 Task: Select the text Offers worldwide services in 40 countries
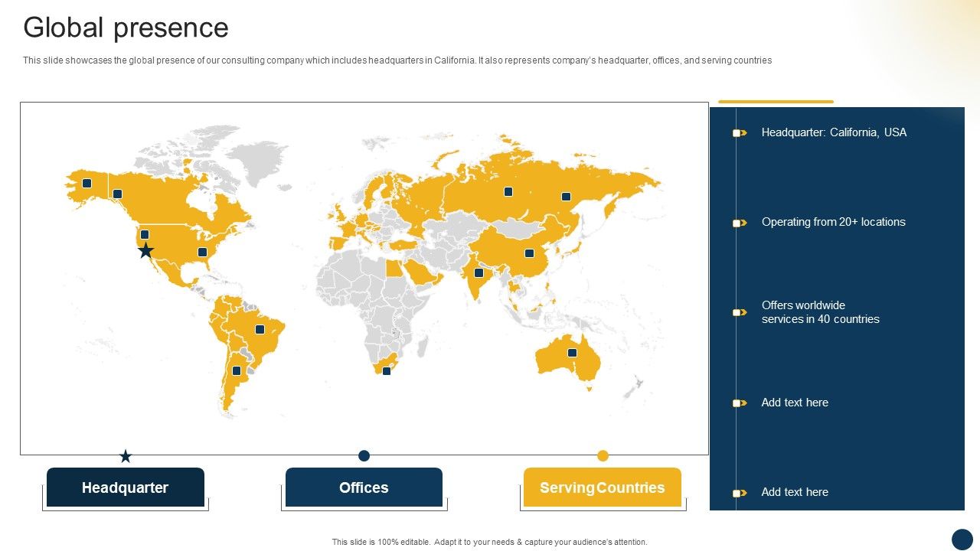820,312
